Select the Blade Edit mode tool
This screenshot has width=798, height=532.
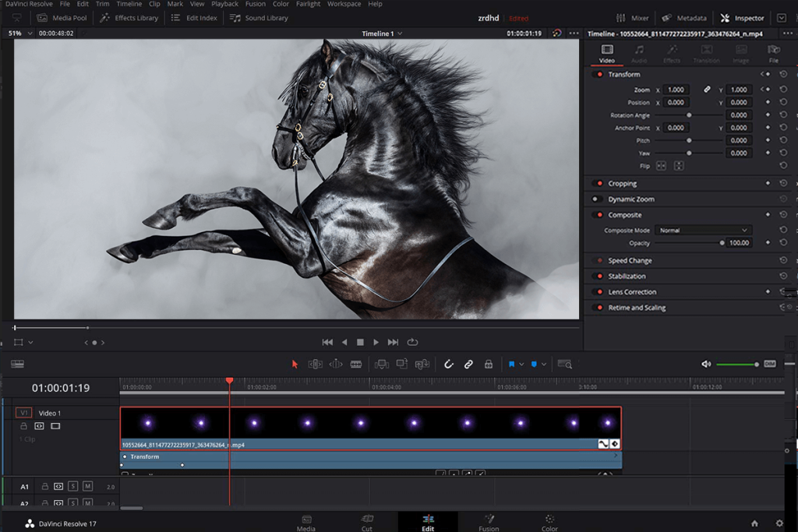(x=356, y=364)
